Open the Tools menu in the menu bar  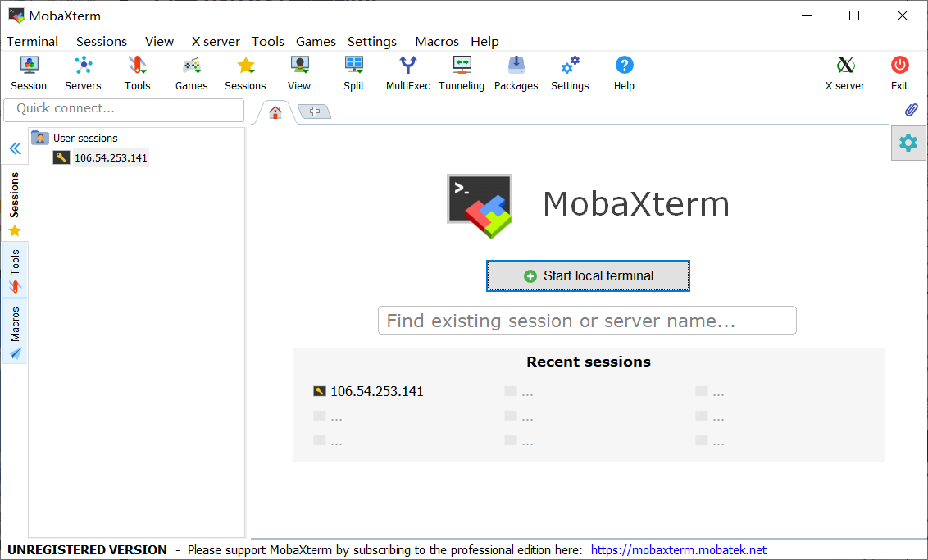coord(267,42)
